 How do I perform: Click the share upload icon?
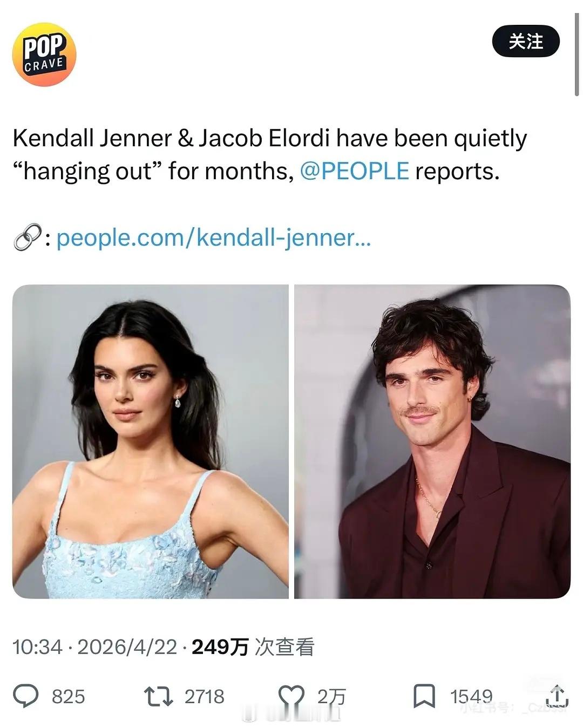coord(557,696)
